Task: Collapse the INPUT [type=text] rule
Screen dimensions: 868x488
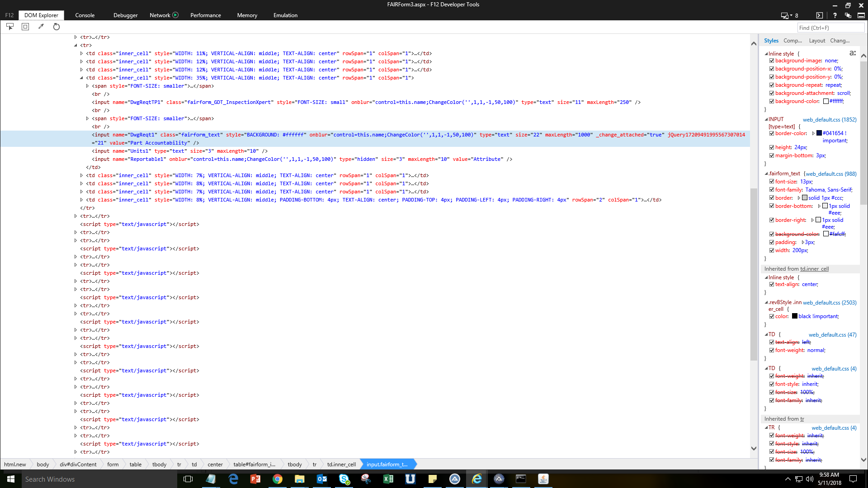Action: (766, 119)
